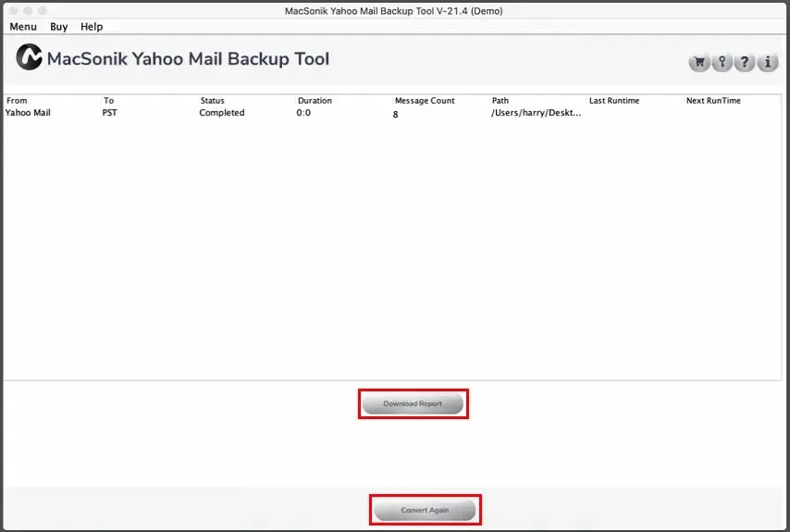790x532 pixels.
Task: Click the shopping cart buy icon
Action: (699, 63)
